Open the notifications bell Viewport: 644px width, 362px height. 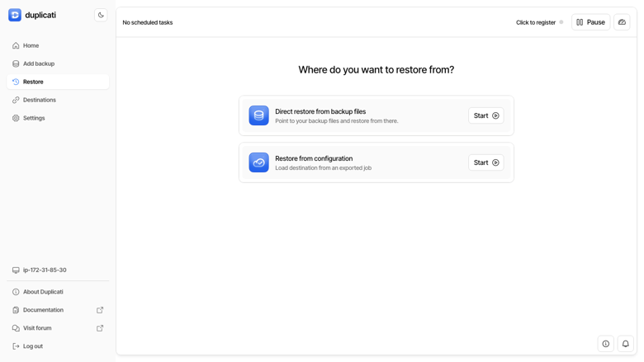[625, 344]
